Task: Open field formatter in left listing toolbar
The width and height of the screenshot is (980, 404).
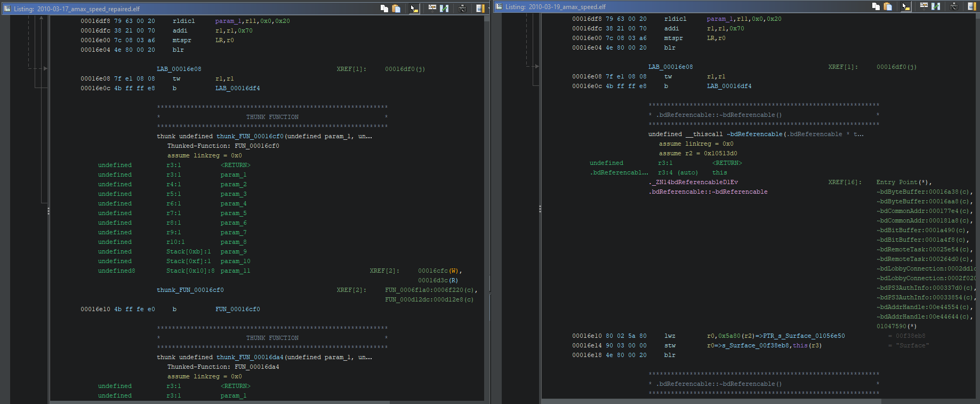Action: pyautogui.click(x=432, y=7)
